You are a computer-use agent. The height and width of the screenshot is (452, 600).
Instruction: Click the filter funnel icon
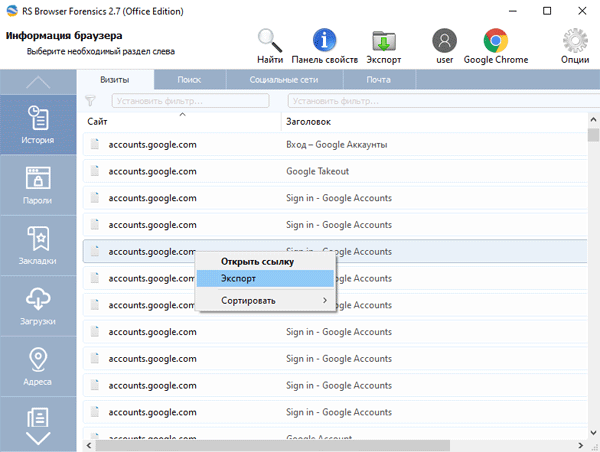pos(90,101)
